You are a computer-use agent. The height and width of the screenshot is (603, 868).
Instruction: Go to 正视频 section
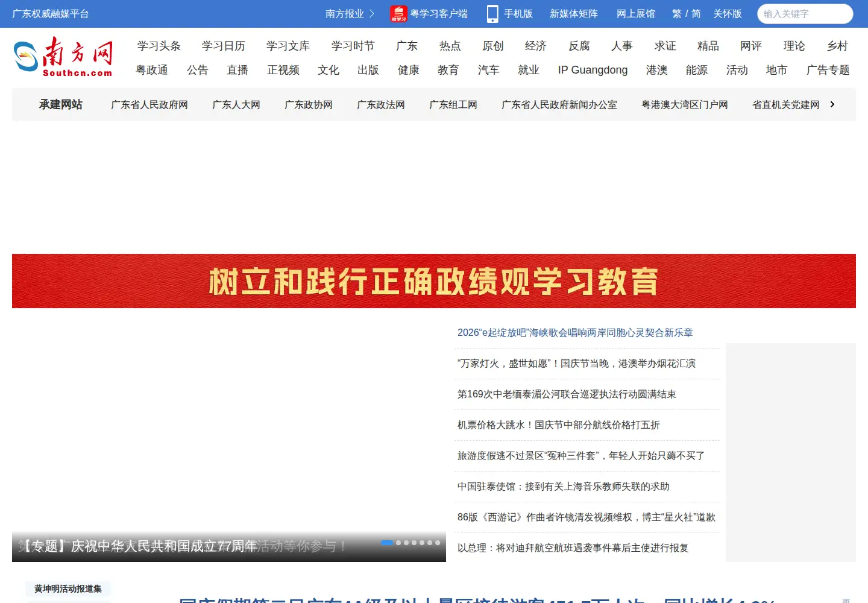(x=283, y=70)
